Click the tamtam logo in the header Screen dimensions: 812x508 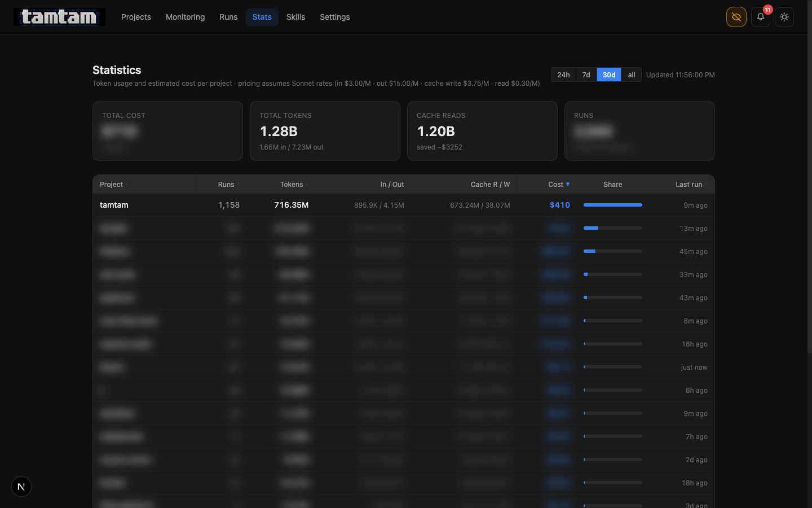(59, 17)
